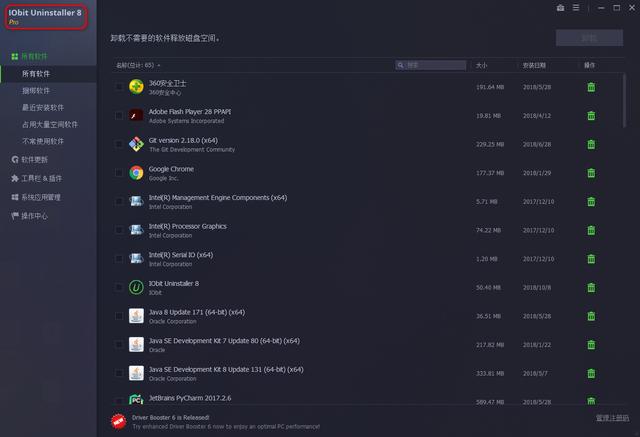Screen dimensions: 640x437
Task: Click the 74.22 MB size value
Action: (x=488, y=230)
